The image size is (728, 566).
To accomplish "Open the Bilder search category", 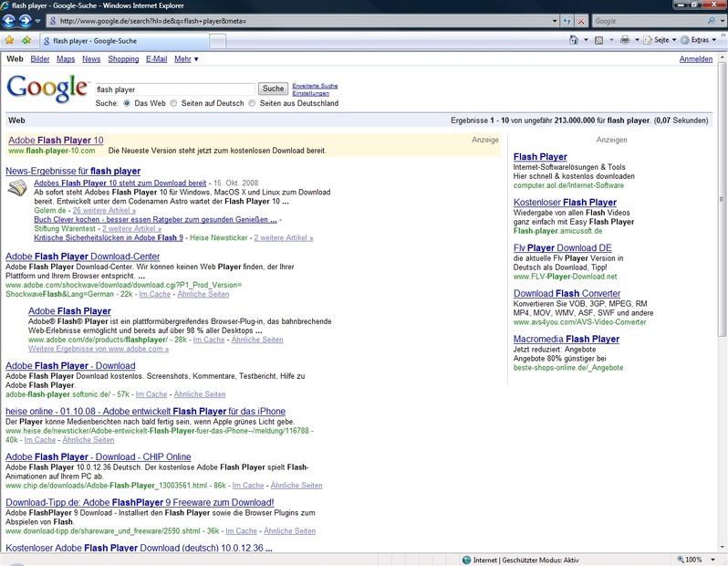I will click(40, 59).
